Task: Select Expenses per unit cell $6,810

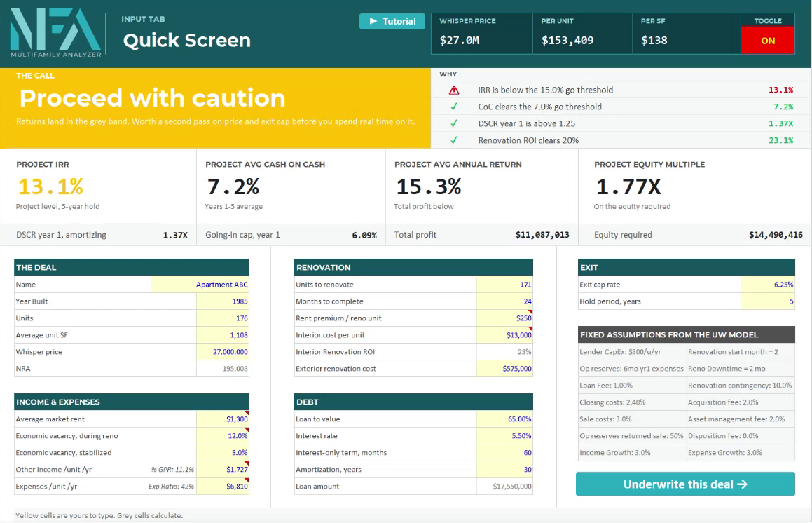Action: pos(223,487)
